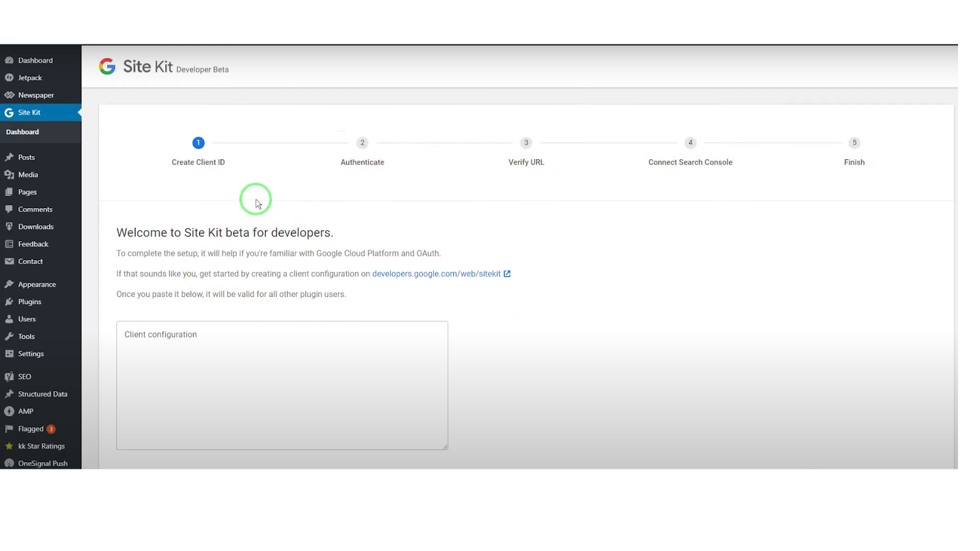Click the external link icon after sitekit URL
This screenshot has height=551, width=980.
(507, 274)
